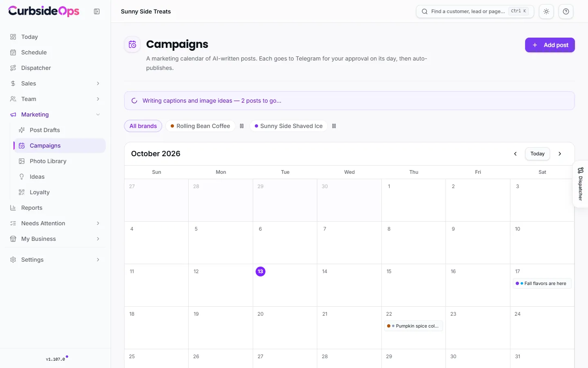Click the Add post button
The image size is (588, 368).
[550, 45]
